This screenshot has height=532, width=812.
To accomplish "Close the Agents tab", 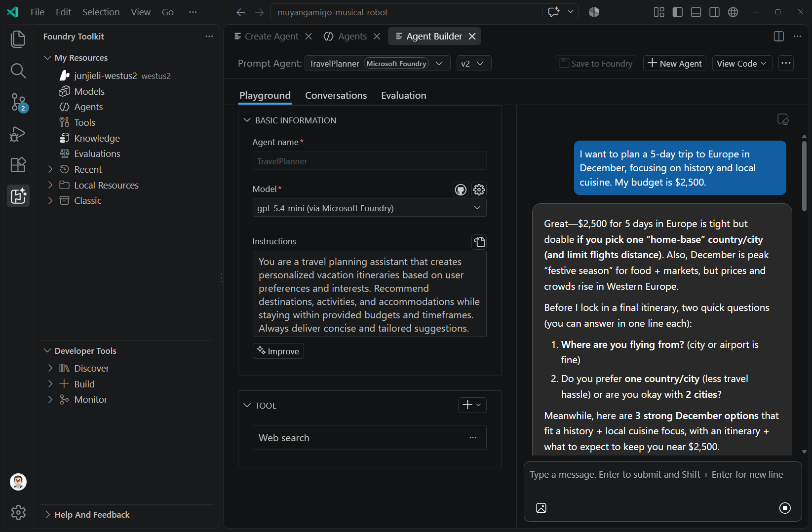I will coord(377,36).
